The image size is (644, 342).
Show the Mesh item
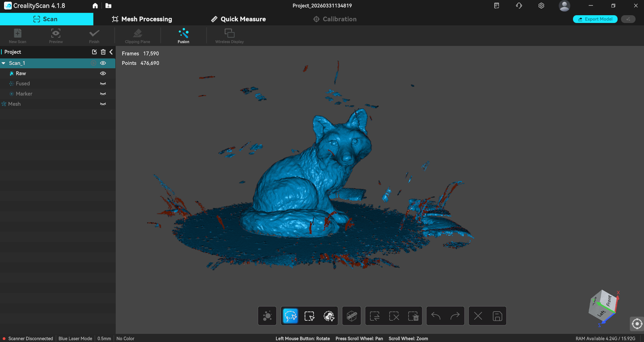click(x=103, y=104)
